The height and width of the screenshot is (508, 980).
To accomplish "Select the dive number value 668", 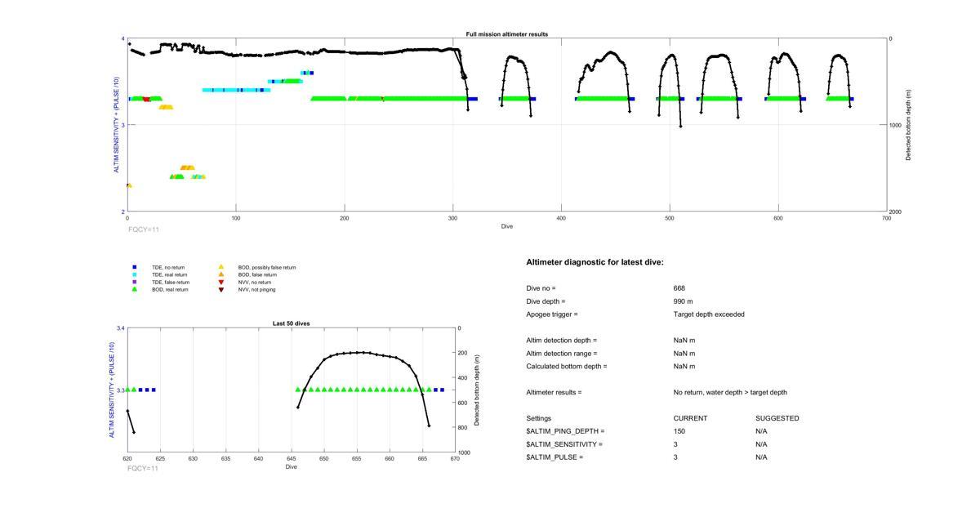I will pyautogui.click(x=679, y=288).
